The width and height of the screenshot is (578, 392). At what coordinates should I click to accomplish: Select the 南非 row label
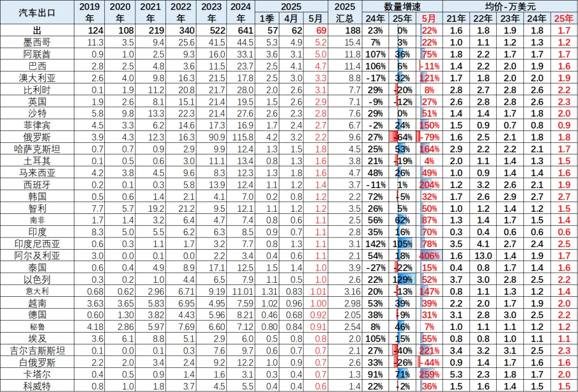[36, 220]
